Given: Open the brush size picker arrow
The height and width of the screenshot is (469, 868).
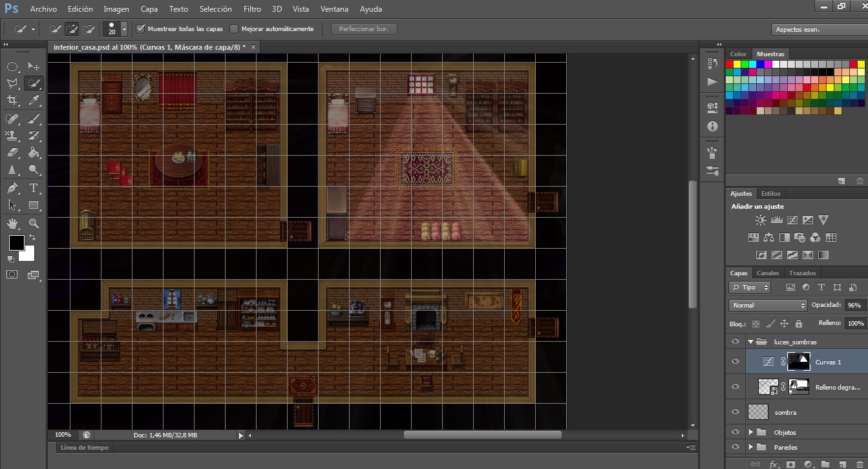Looking at the screenshot, I should [124, 30].
